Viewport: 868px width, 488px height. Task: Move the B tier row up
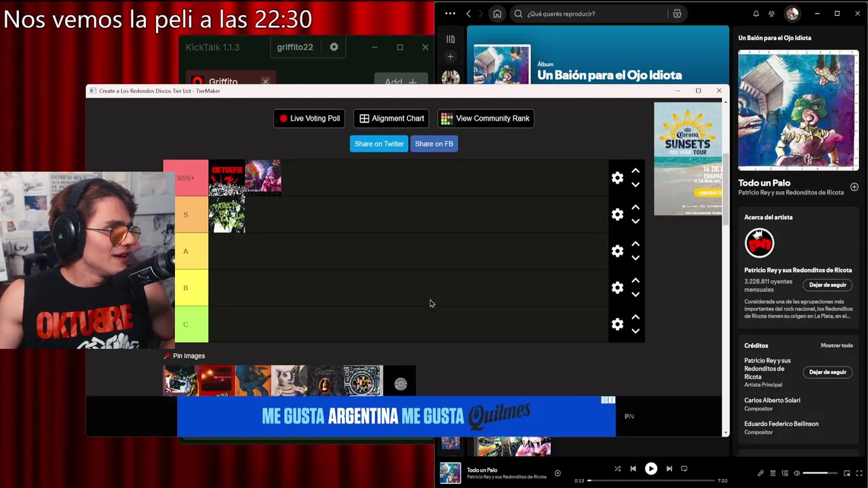click(x=635, y=281)
